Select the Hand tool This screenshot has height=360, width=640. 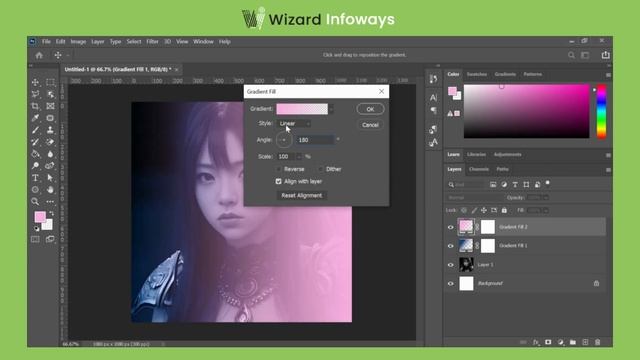click(x=50, y=190)
